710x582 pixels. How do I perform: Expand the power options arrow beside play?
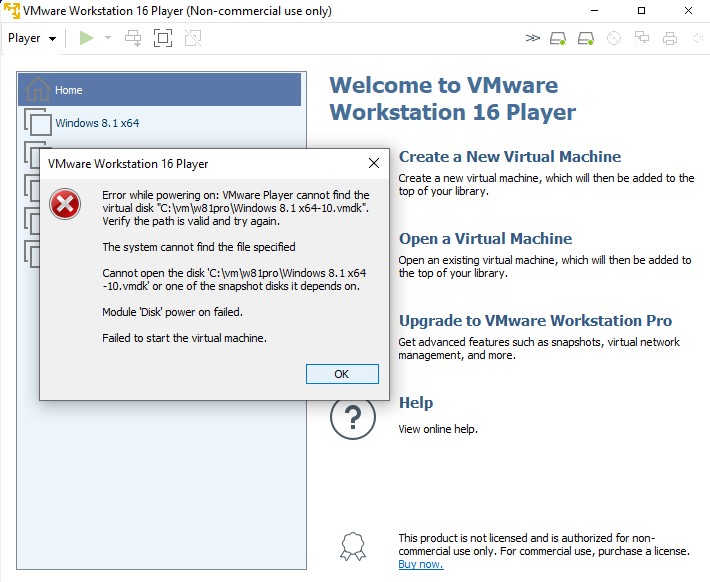[x=108, y=38]
